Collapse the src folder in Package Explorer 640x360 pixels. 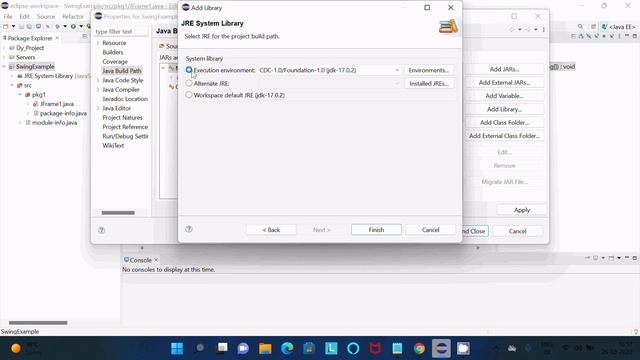point(12,85)
